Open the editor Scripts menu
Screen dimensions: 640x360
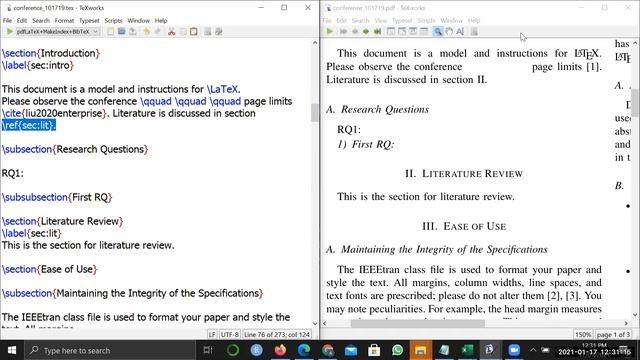(113, 20)
